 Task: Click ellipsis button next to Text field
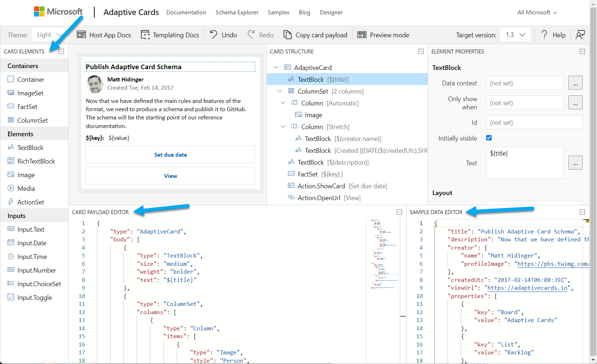tap(575, 163)
